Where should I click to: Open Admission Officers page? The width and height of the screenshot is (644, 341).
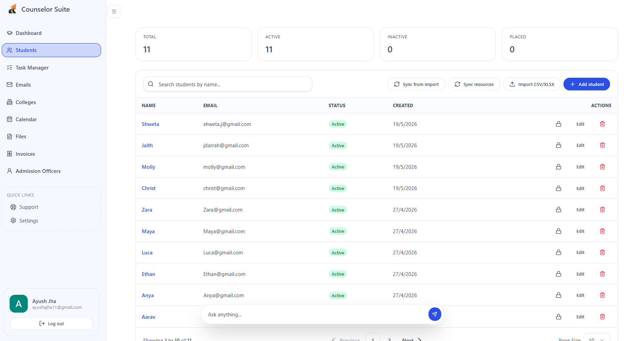[x=51, y=171]
